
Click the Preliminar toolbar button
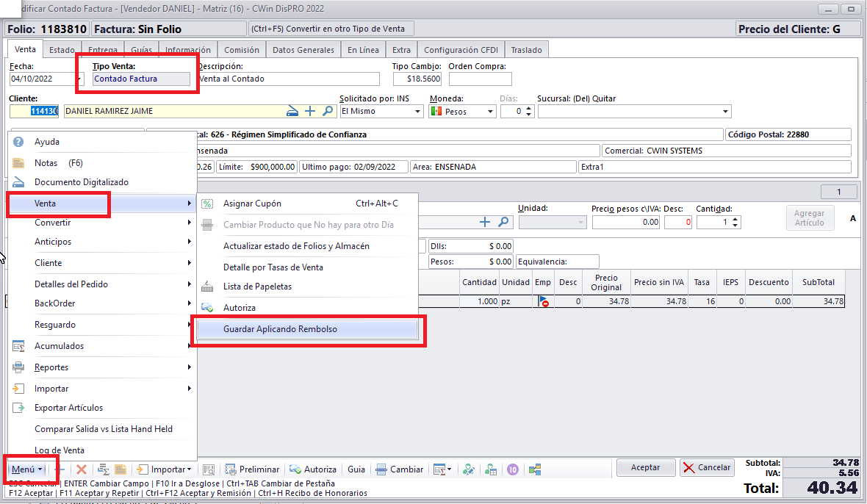(x=252, y=469)
